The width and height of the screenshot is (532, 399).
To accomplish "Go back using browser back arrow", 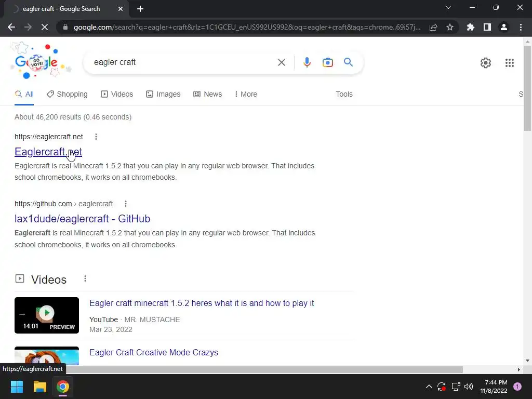I will tap(11, 27).
